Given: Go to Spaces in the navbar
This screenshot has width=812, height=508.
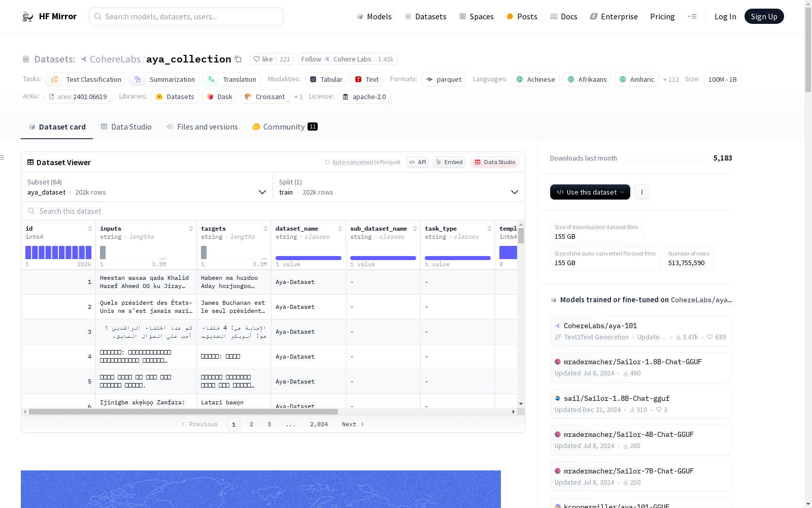Looking at the screenshot, I should click(477, 16).
